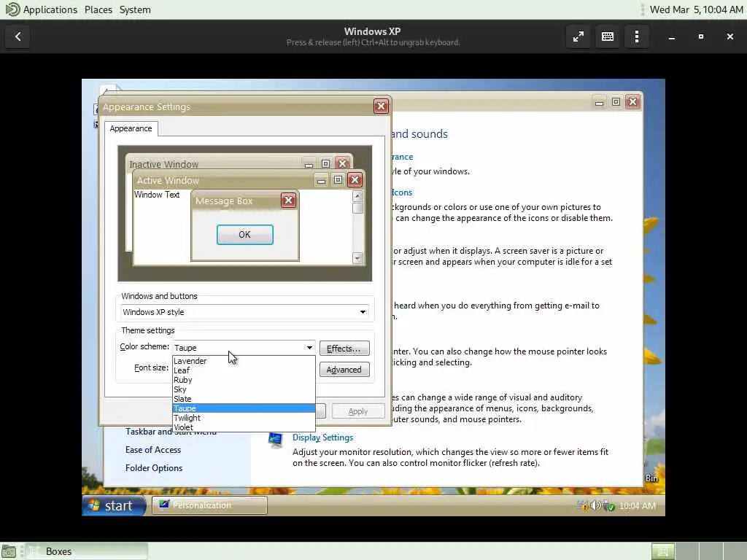Screen dimensions: 747x560
Task: Open Display Settings link
Action: click(x=323, y=437)
